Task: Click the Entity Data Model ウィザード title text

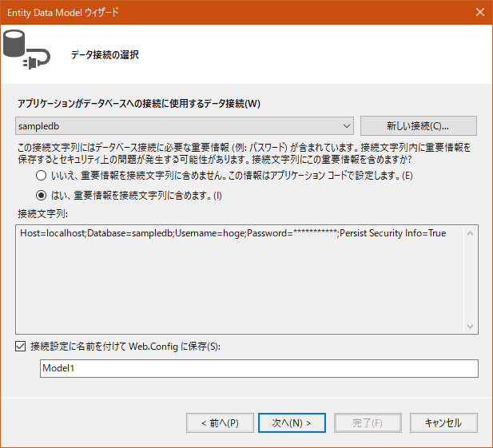Action: 63,12
